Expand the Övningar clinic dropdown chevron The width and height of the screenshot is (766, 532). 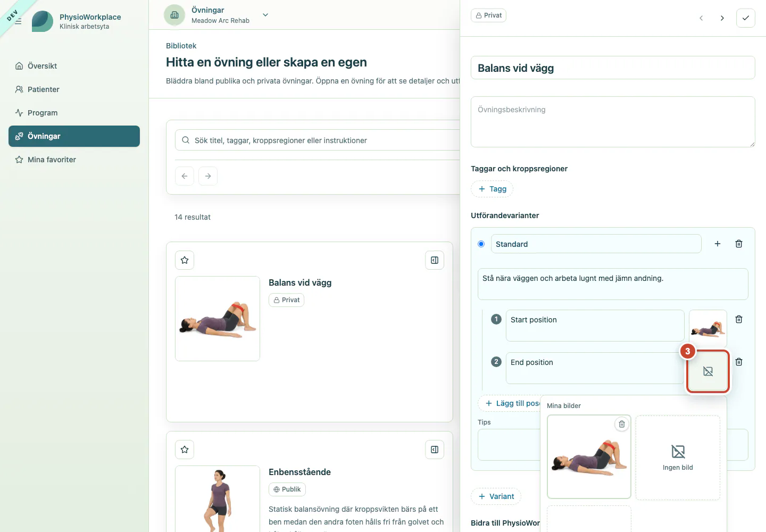click(x=265, y=15)
